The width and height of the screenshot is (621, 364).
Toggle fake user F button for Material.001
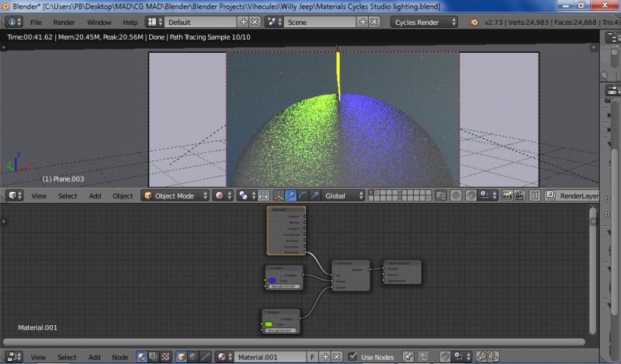pos(312,357)
